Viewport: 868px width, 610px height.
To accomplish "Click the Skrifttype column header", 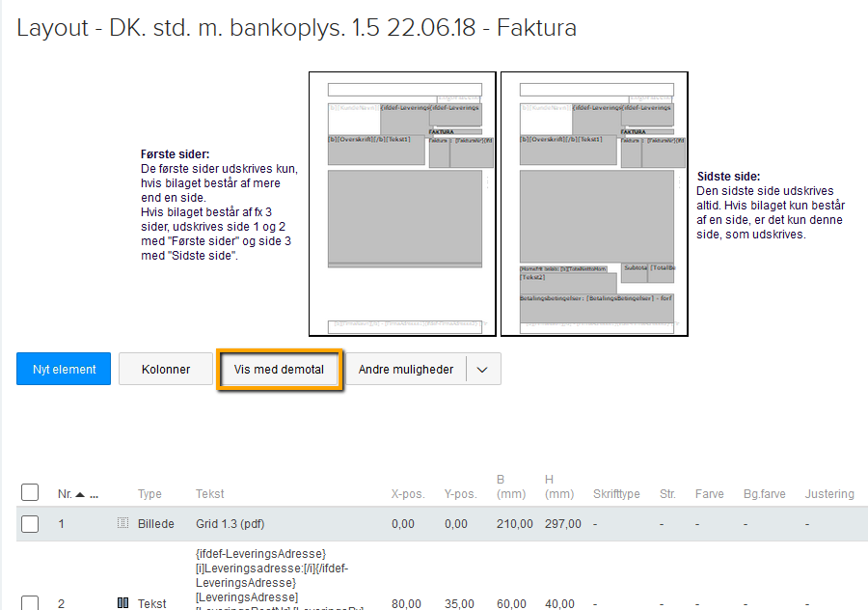I will click(616, 493).
